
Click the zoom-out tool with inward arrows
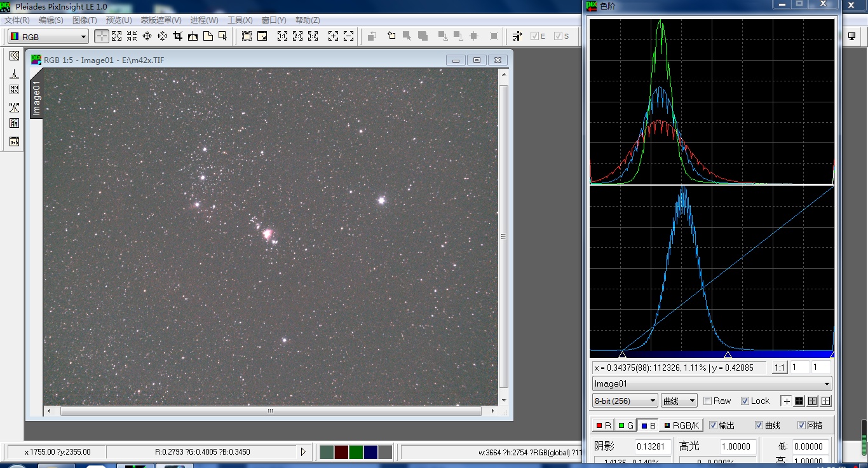click(132, 36)
